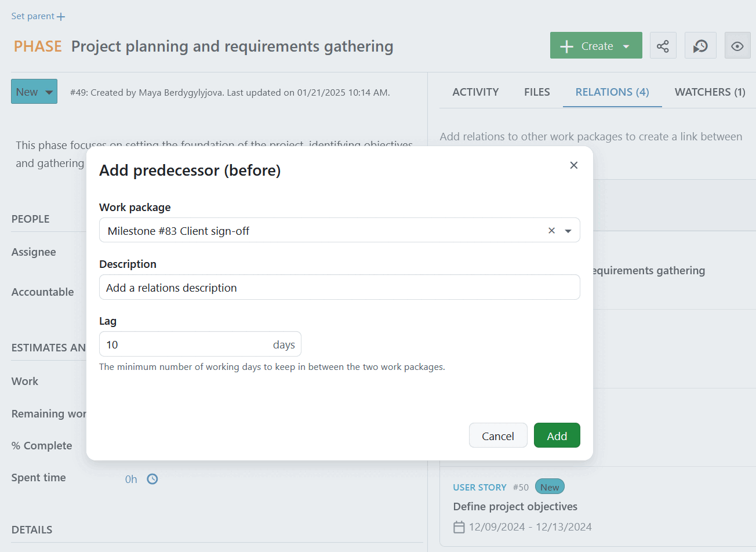Expand the Create button dropdown arrow

point(626,45)
